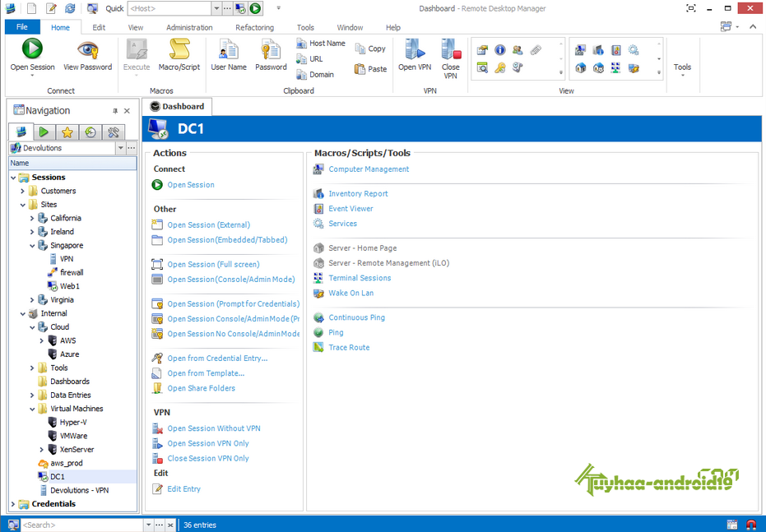Click the Open Session link under Connect
The width and height of the screenshot is (766, 532).
pyautogui.click(x=191, y=185)
